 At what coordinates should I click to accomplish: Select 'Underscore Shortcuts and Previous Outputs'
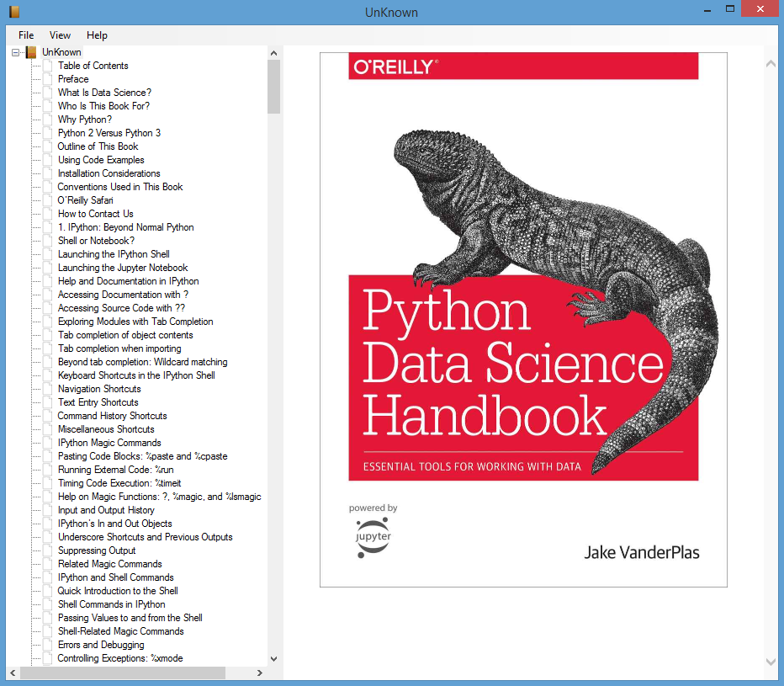coord(145,537)
